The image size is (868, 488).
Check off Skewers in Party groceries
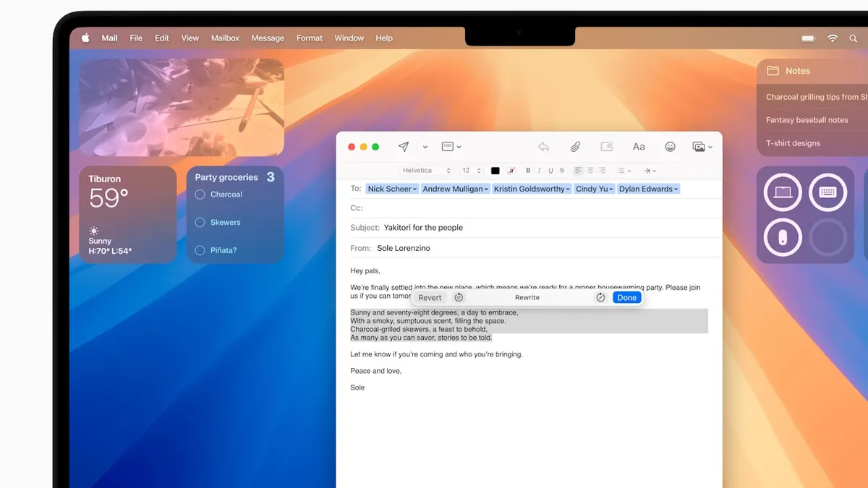(200, 223)
